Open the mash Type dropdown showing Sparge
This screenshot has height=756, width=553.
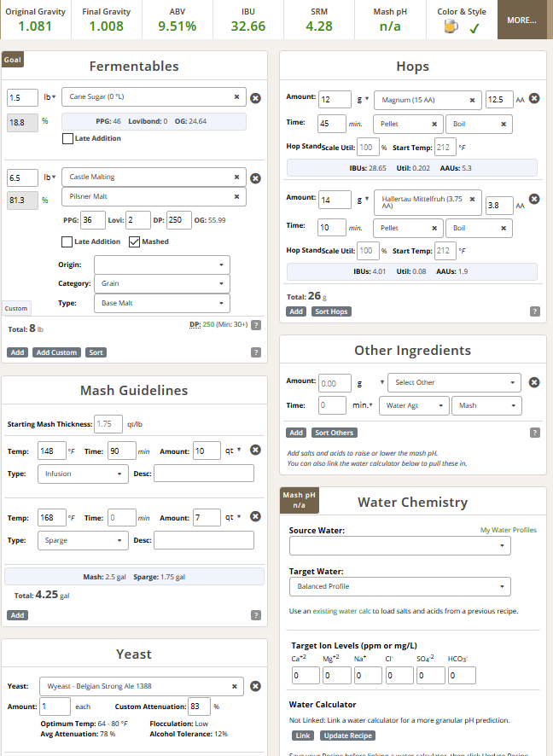(83, 540)
